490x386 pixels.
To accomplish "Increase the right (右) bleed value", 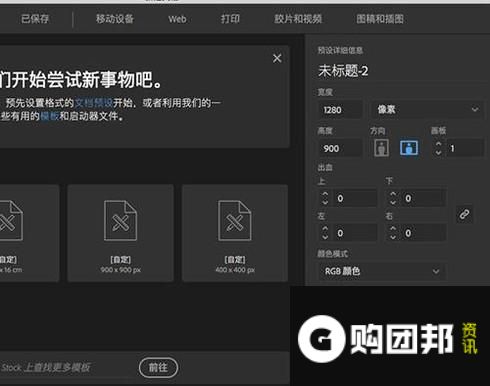I will (x=393, y=229).
